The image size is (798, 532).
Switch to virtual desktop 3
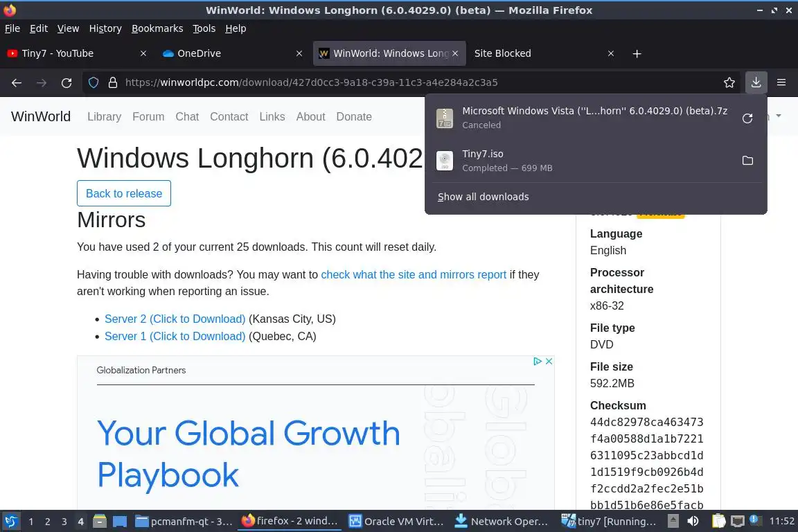point(64,522)
